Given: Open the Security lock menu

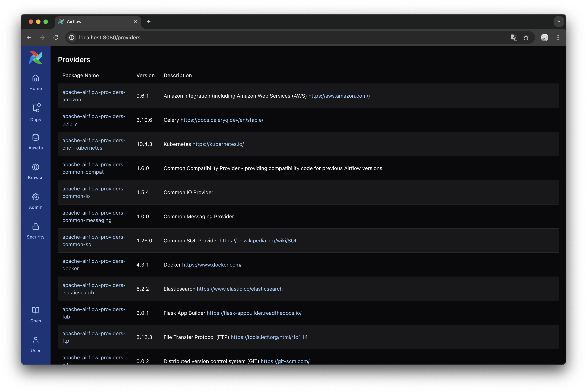Looking at the screenshot, I should click(x=35, y=231).
